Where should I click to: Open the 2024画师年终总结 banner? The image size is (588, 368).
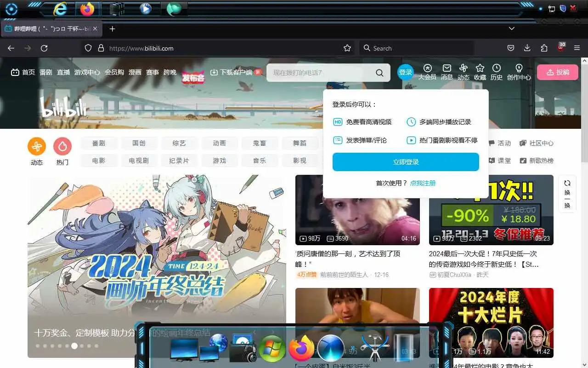click(157, 266)
